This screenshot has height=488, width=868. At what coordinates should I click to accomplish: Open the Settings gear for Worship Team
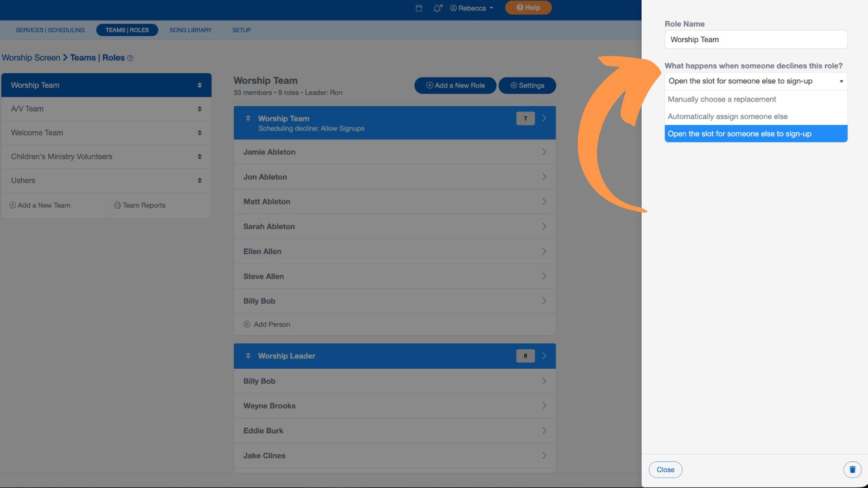(x=527, y=85)
